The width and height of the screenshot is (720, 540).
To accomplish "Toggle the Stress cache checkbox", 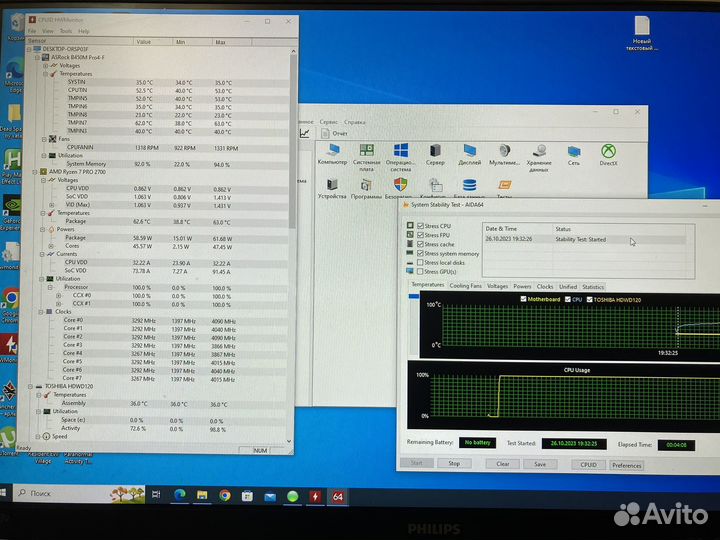I will [x=420, y=244].
